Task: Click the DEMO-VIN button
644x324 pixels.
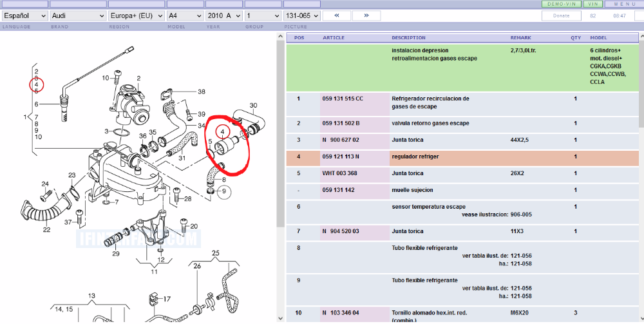Action: click(561, 4)
